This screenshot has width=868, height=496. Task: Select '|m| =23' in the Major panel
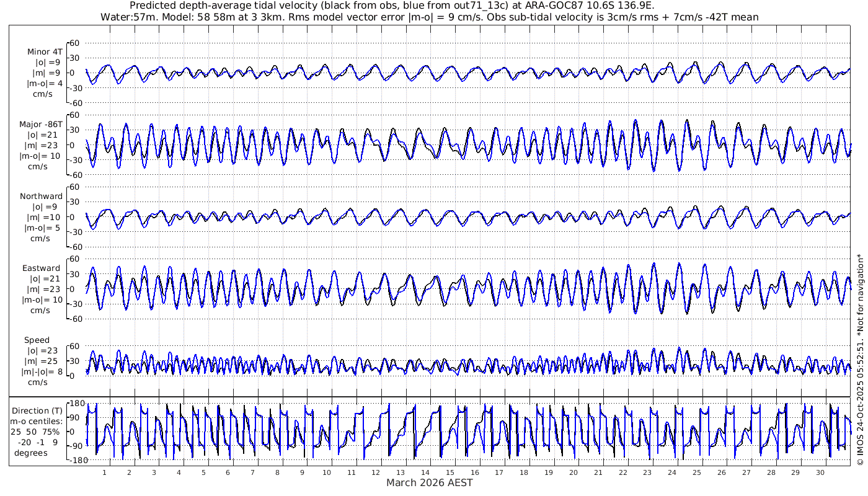click(x=45, y=146)
